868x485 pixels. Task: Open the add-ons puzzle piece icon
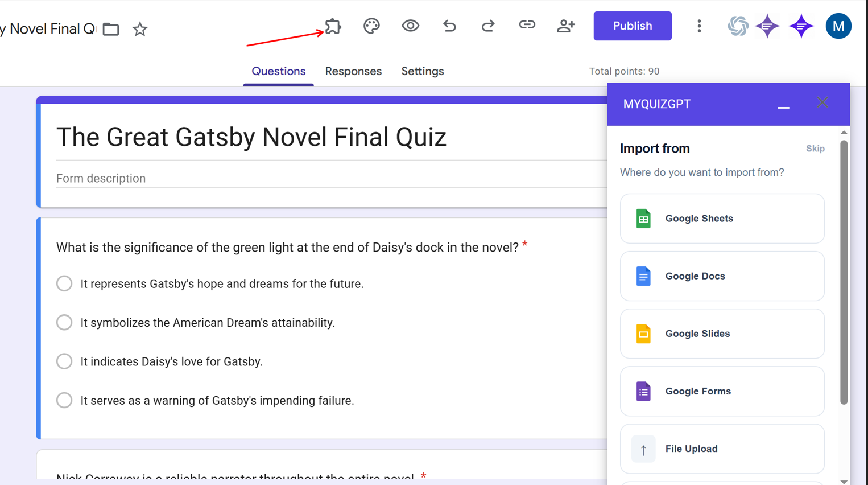(x=333, y=26)
